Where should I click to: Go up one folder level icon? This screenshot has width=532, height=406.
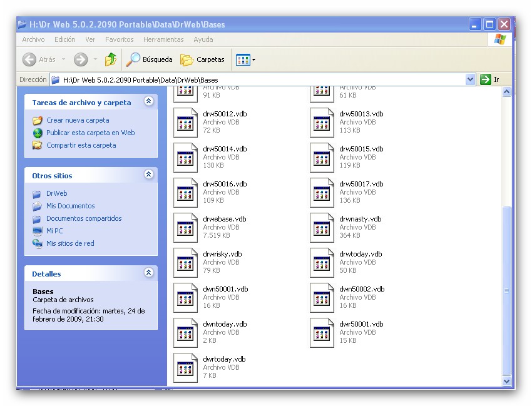tap(111, 59)
